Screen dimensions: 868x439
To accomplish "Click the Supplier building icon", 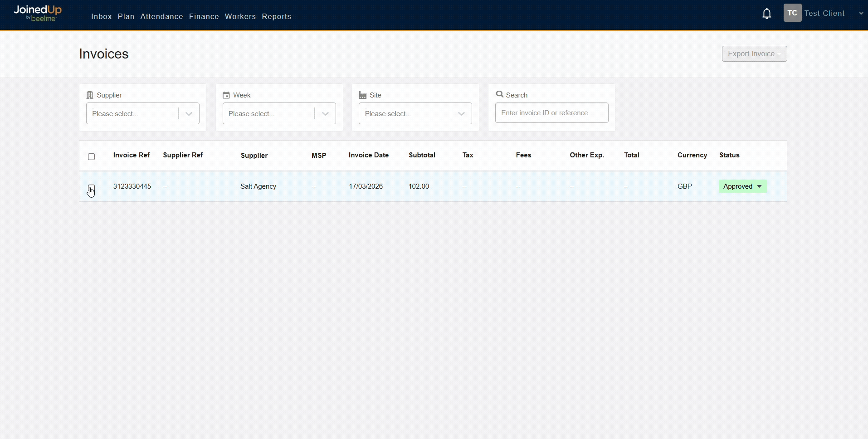I will (x=90, y=95).
